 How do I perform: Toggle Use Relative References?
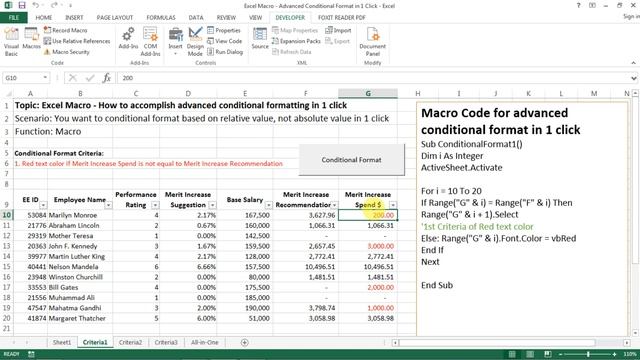pyautogui.click(x=77, y=41)
